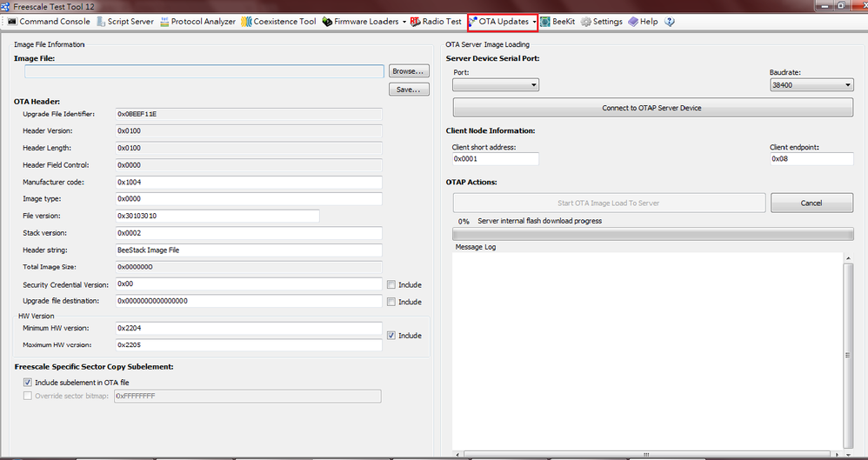The image size is (868, 460).
Task: Toggle Include for Security Credential Version
Action: tap(391, 284)
